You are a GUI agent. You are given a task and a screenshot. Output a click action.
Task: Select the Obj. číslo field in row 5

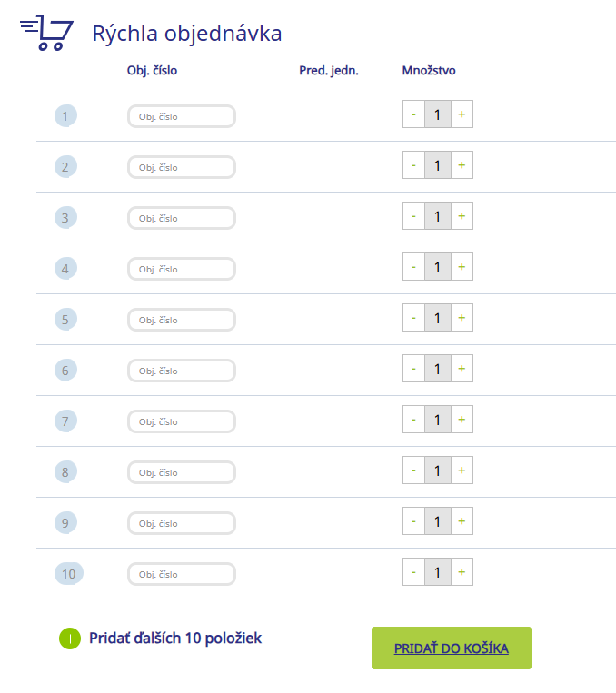point(182,320)
